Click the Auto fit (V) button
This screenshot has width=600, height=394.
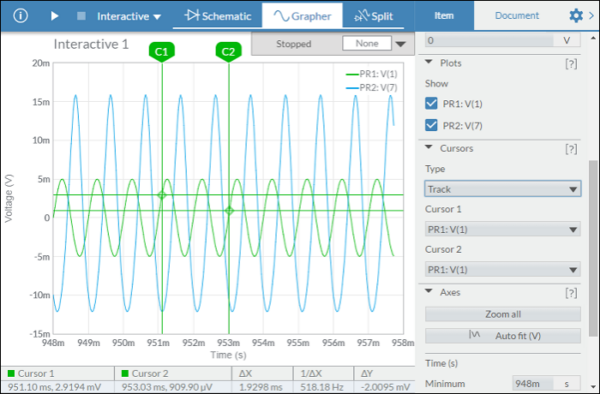click(502, 336)
